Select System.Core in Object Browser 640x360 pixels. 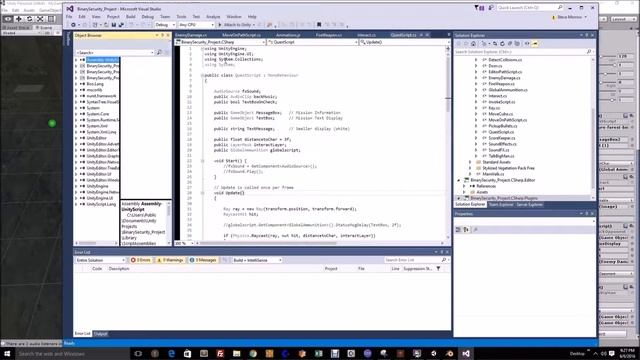tap(98, 114)
